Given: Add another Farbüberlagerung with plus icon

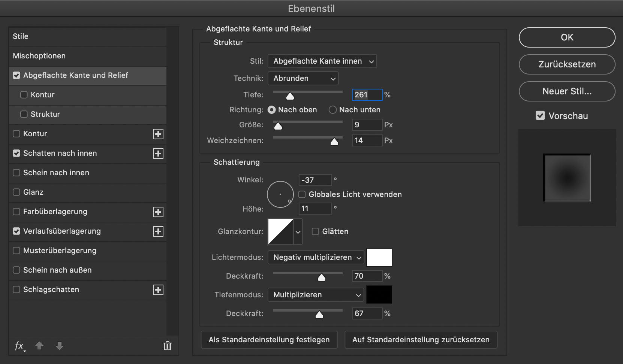Looking at the screenshot, I should [x=158, y=212].
